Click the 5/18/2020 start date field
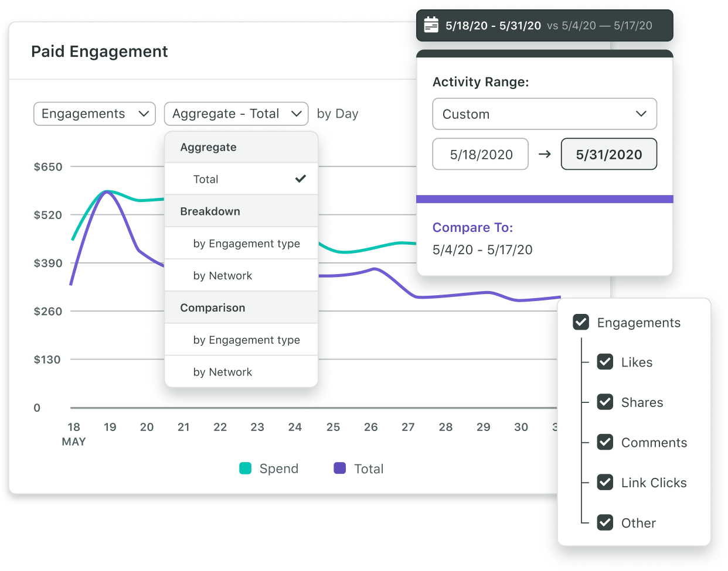The image size is (728, 571). point(480,154)
